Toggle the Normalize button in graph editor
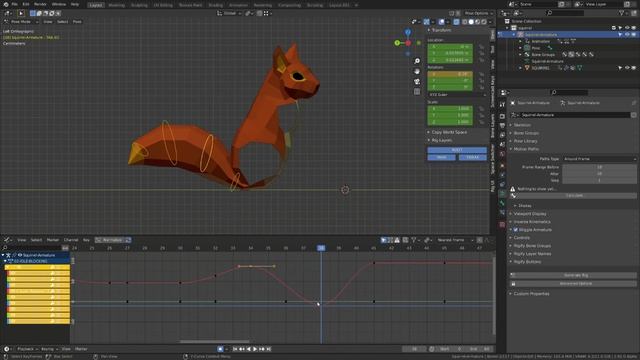 point(113,240)
